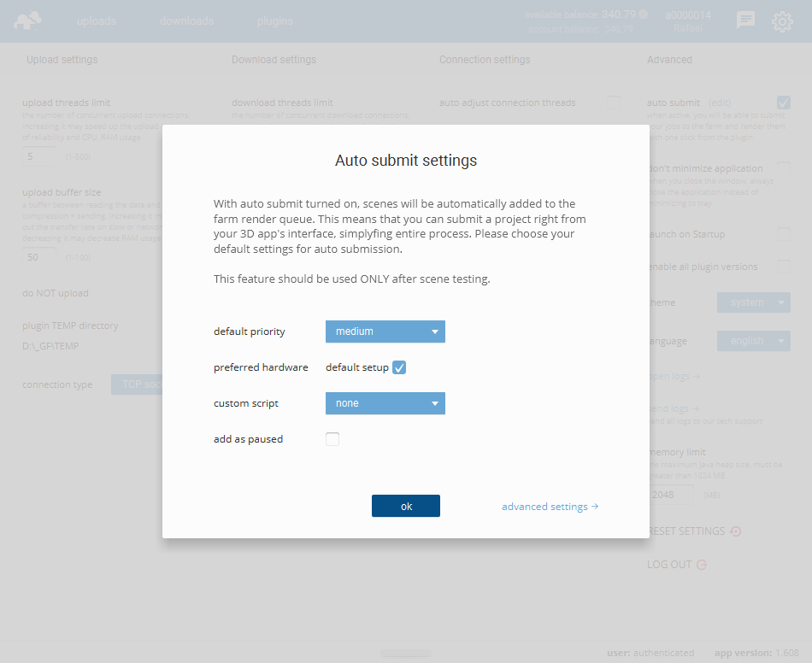812x663 pixels.
Task: Toggle enable all plugin versions checkbox
Action: 784,267
